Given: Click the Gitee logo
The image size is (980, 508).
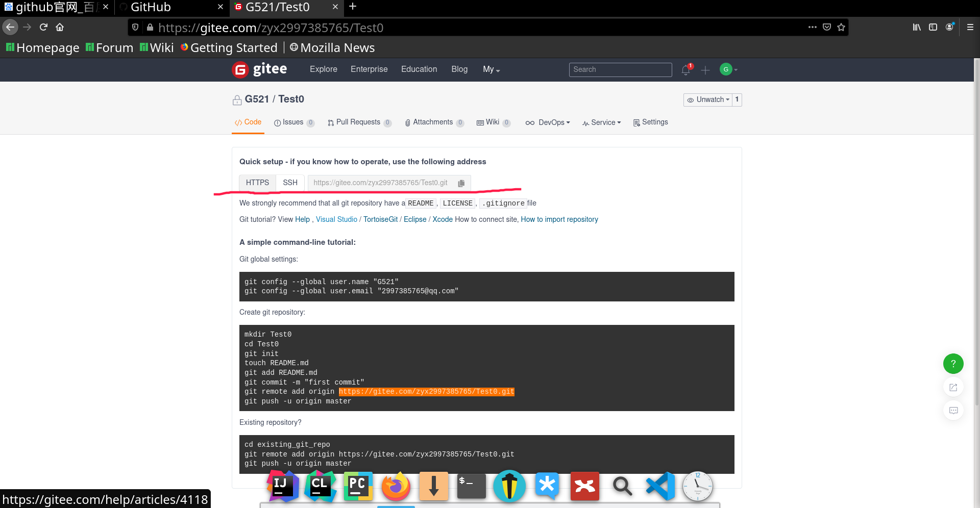Looking at the screenshot, I should pyautogui.click(x=259, y=69).
